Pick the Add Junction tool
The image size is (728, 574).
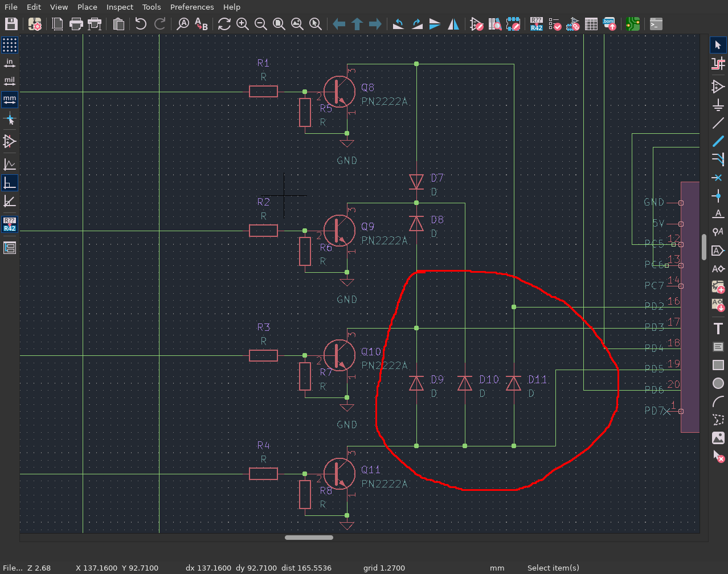click(718, 196)
